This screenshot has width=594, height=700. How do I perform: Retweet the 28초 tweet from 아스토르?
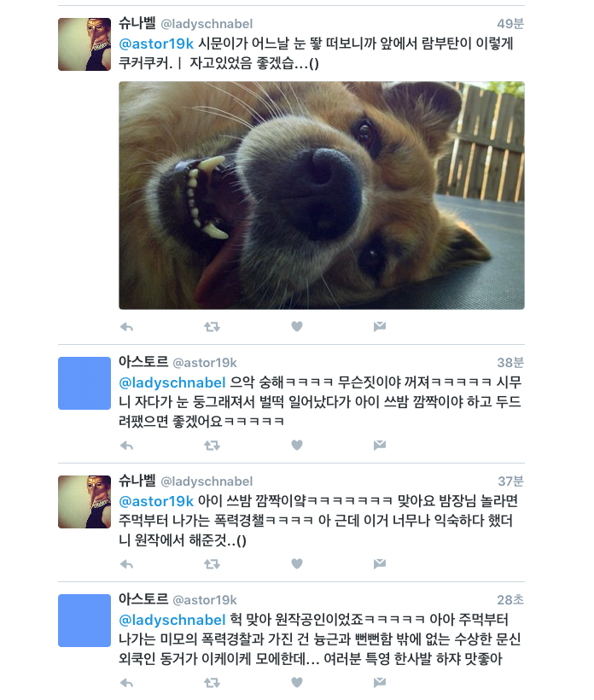tap(212, 683)
